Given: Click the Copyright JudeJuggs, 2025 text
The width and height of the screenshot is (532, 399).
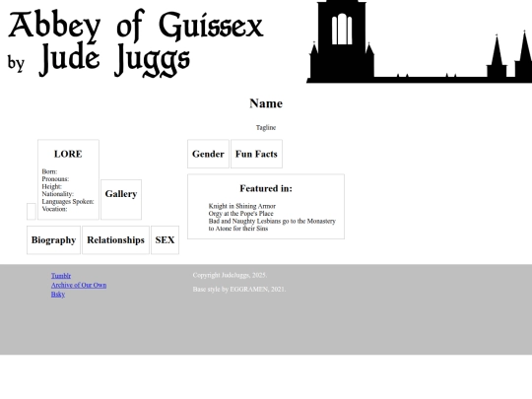Looking at the screenshot, I should (x=230, y=275).
